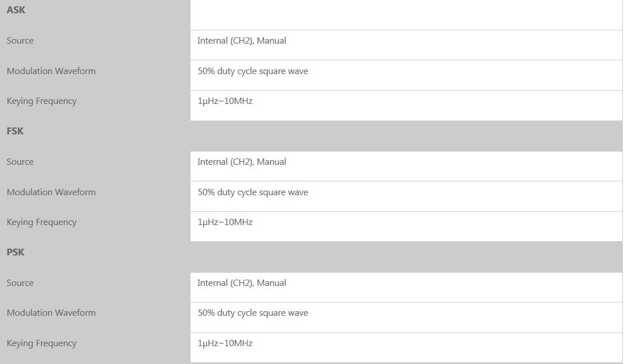
Task: Click the PSK source value Internal (CH2), Manual
Action: coord(242,283)
